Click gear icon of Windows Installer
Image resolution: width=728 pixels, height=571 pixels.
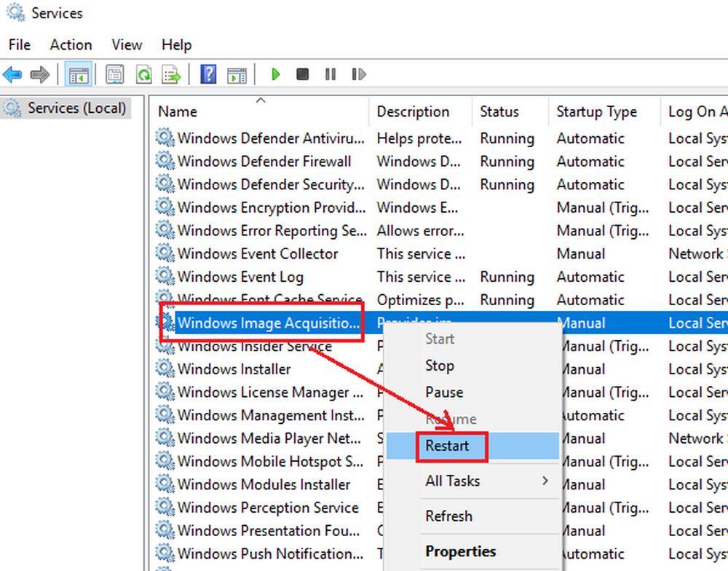(x=165, y=369)
